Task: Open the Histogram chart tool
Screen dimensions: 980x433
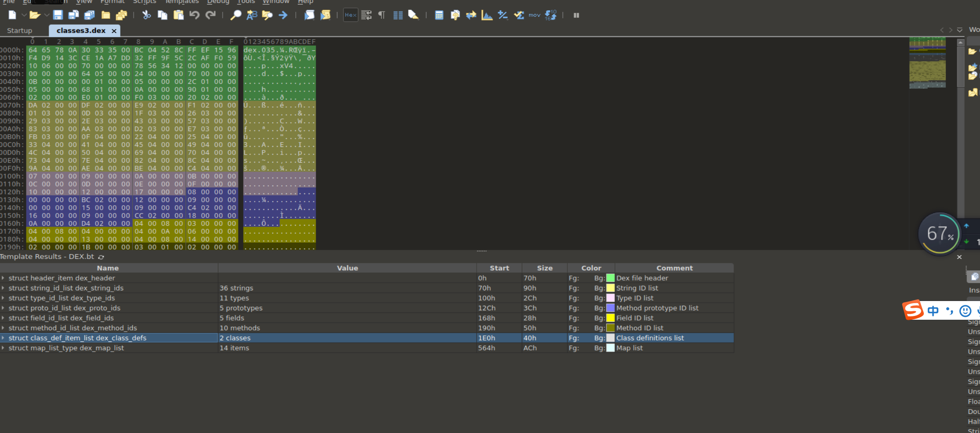Action: click(487, 15)
